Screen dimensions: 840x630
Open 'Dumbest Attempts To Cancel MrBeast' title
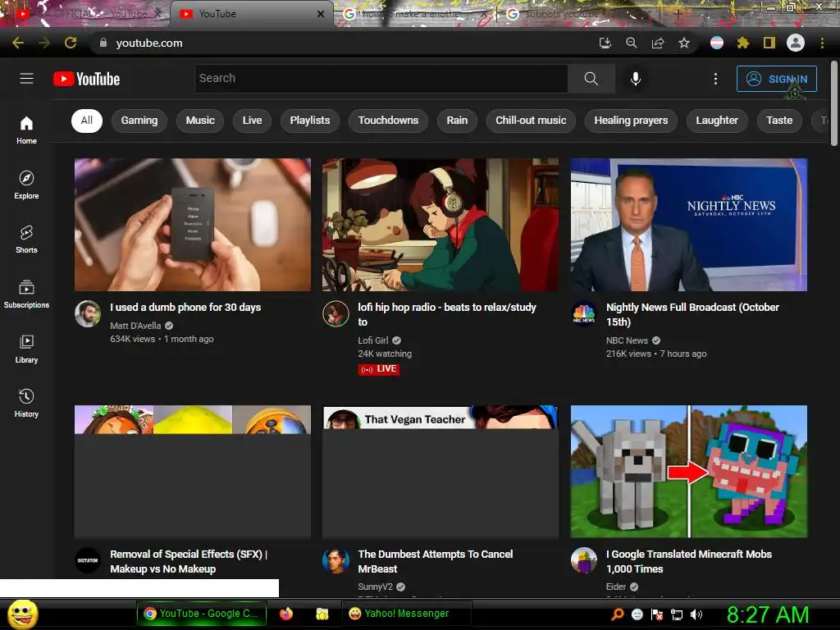coord(435,561)
